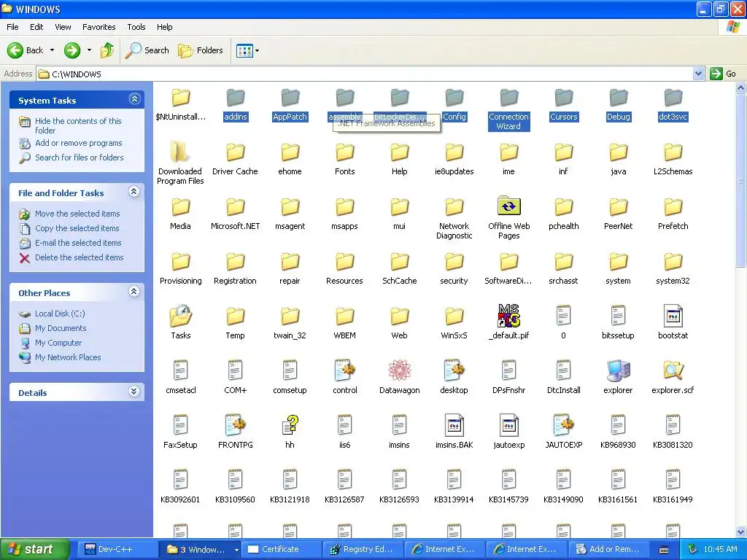
Task: Expand the Address bar dropdown
Action: coord(698,74)
